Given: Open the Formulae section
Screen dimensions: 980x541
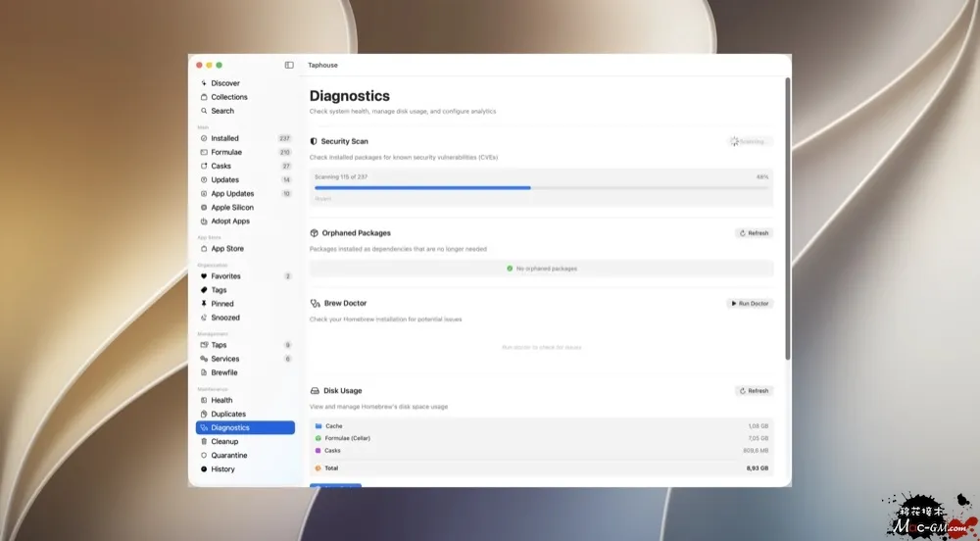Looking at the screenshot, I should point(245,152).
